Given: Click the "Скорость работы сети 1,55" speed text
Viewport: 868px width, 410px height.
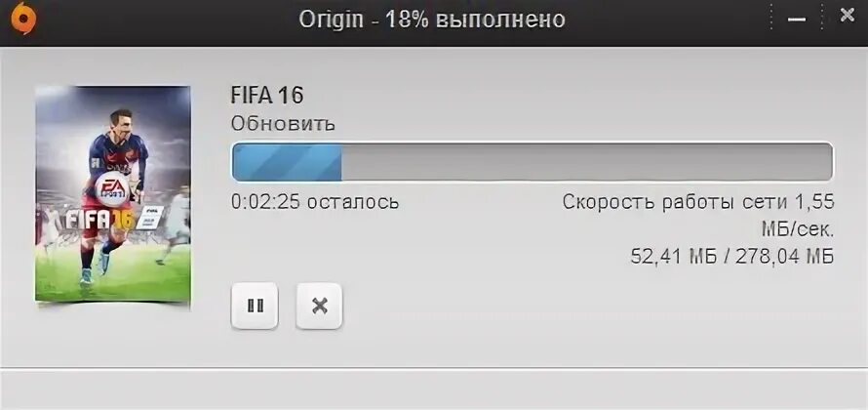Looking at the screenshot, I should [x=698, y=202].
